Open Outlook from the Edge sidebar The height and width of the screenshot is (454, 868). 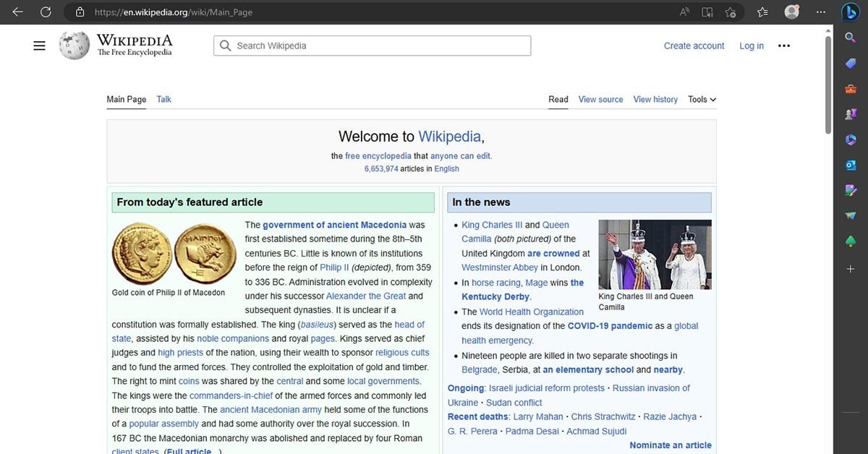click(x=851, y=165)
